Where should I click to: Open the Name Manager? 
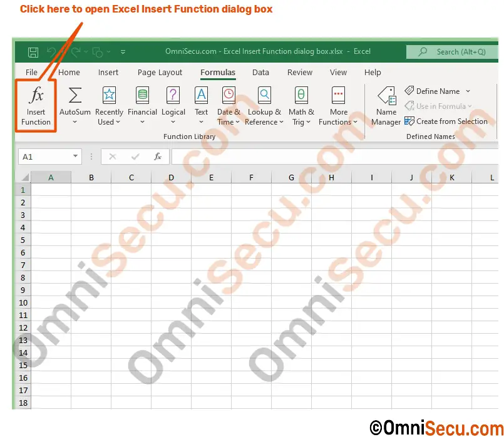point(386,106)
